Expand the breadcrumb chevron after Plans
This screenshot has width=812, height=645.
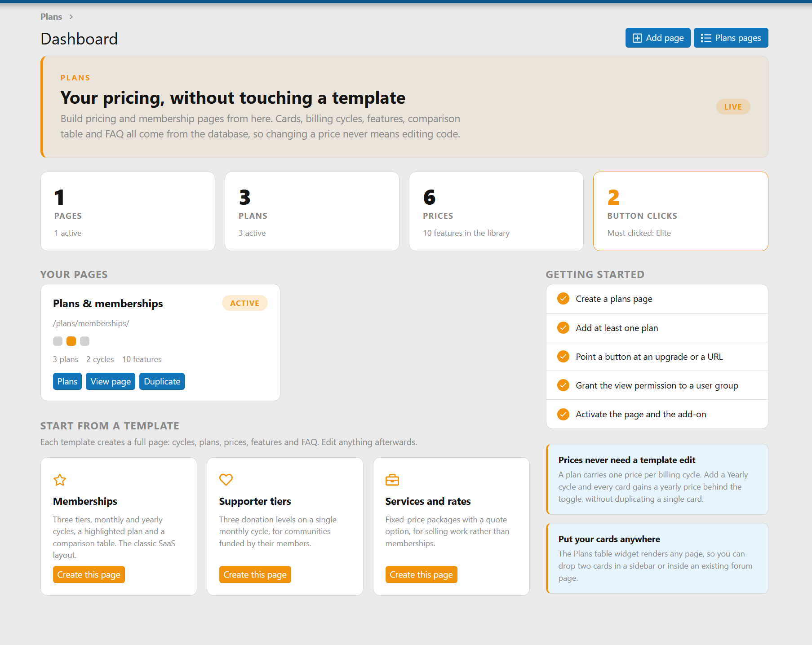[71, 17]
